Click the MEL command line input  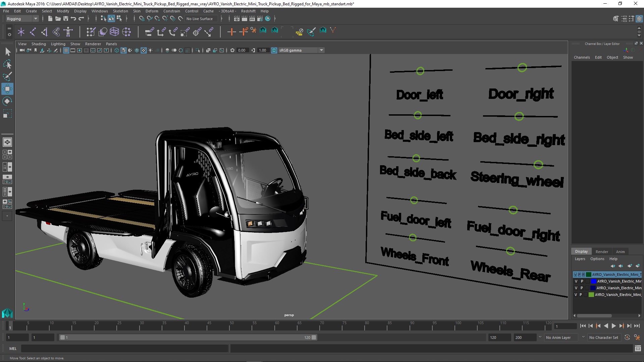coord(124,349)
